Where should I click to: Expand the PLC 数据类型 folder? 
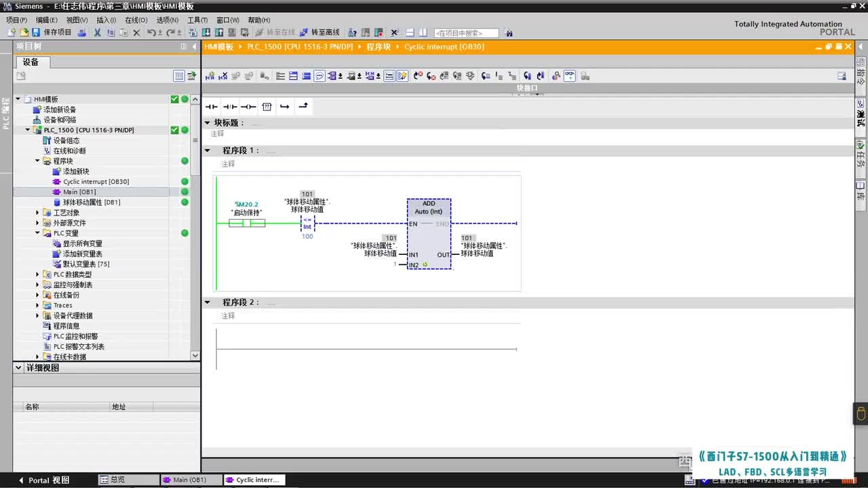click(38, 274)
